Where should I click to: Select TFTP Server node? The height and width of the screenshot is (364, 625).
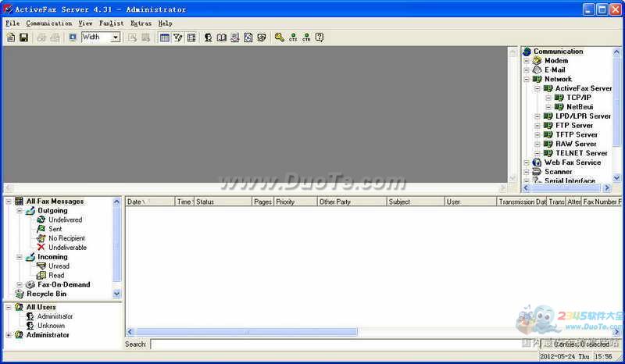coord(577,135)
